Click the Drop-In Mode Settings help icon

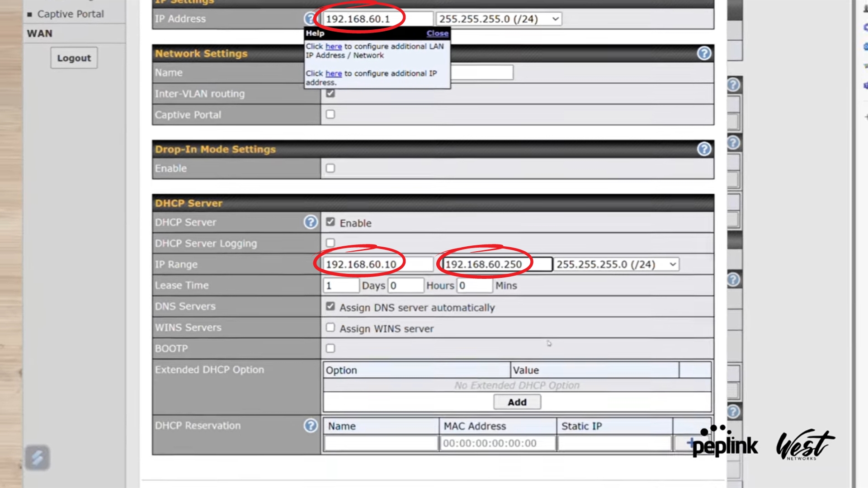point(703,149)
